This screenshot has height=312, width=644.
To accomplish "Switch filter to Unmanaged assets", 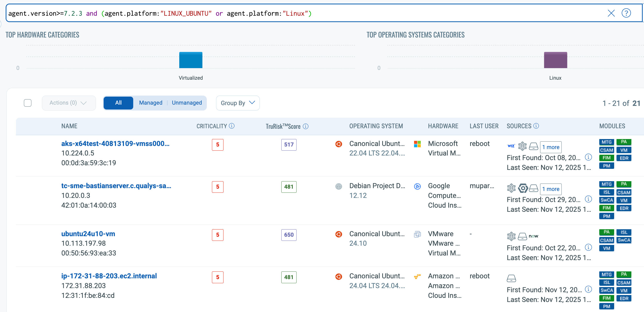I will coord(187,103).
